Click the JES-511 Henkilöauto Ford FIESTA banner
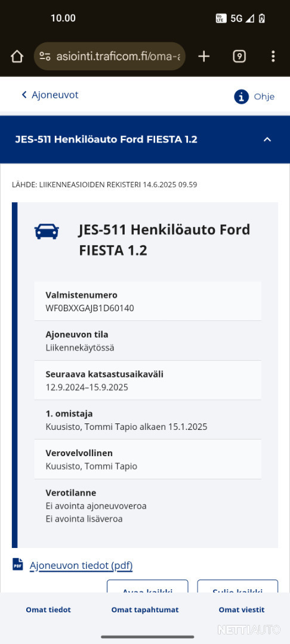This screenshot has height=644, width=290. 145,140
